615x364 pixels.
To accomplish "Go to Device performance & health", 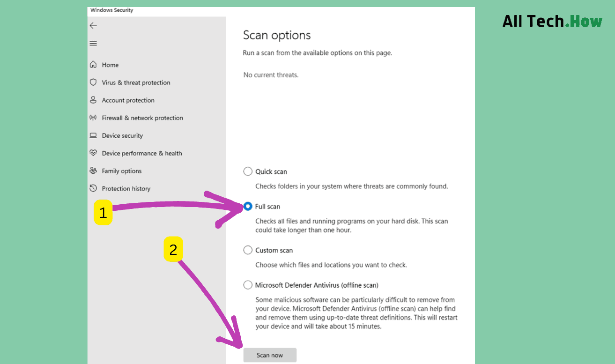I will [142, 153].
